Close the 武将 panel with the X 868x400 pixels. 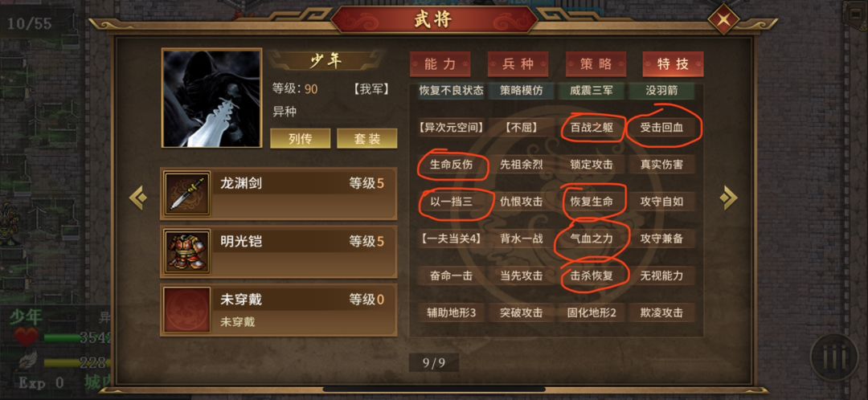click(x=723, y=21)
